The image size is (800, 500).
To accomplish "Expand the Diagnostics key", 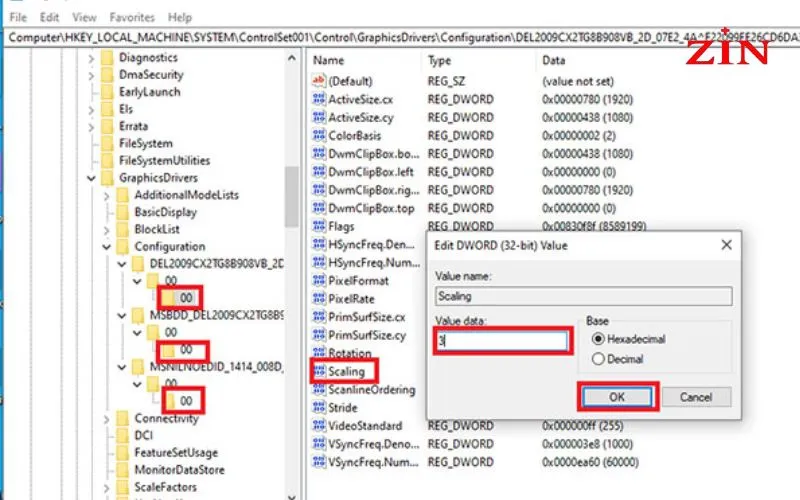I will [91, 59].
